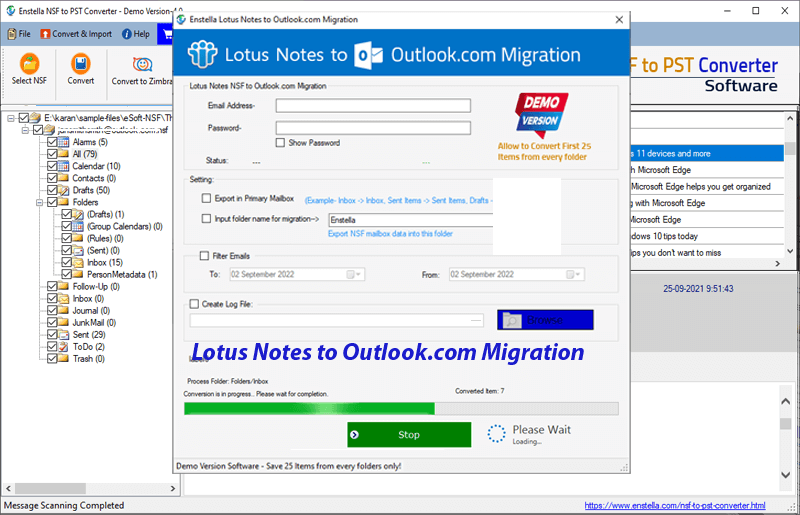Click the Password input field

coord(373,128)
